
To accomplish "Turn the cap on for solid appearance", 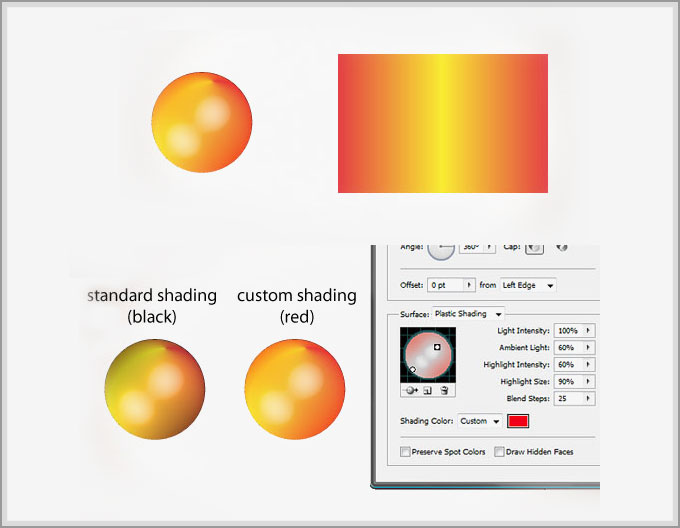I will (534, 247).
